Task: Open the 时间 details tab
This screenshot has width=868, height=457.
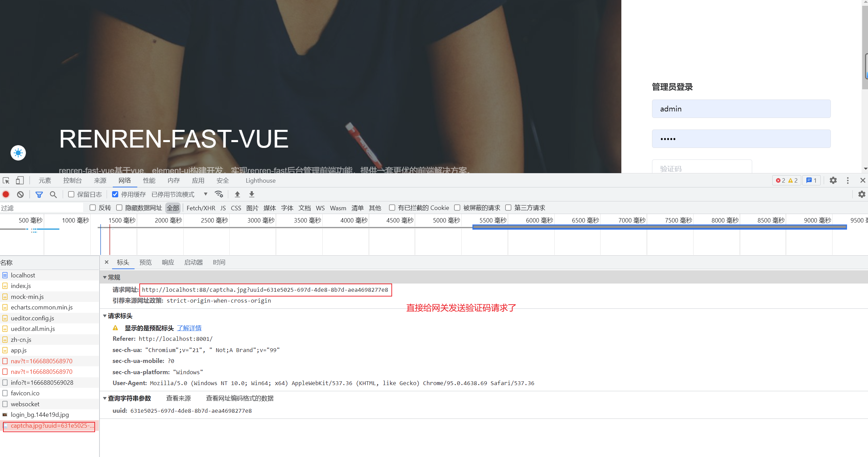Action: (219, 262)
